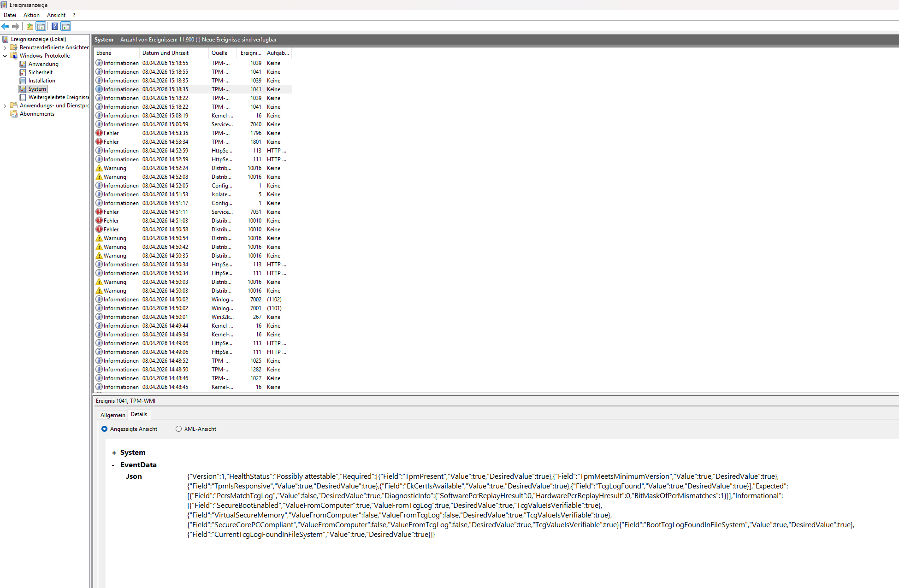Open the Sicherheit log in the tree

pos(40,72)
